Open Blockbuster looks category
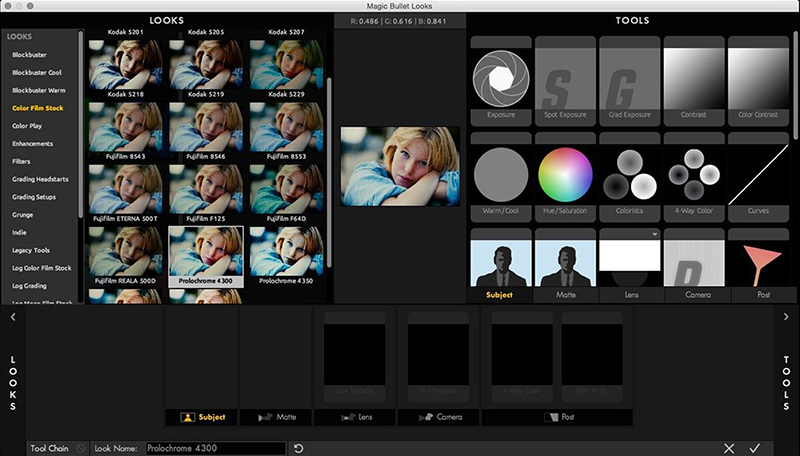 [29, 55]
